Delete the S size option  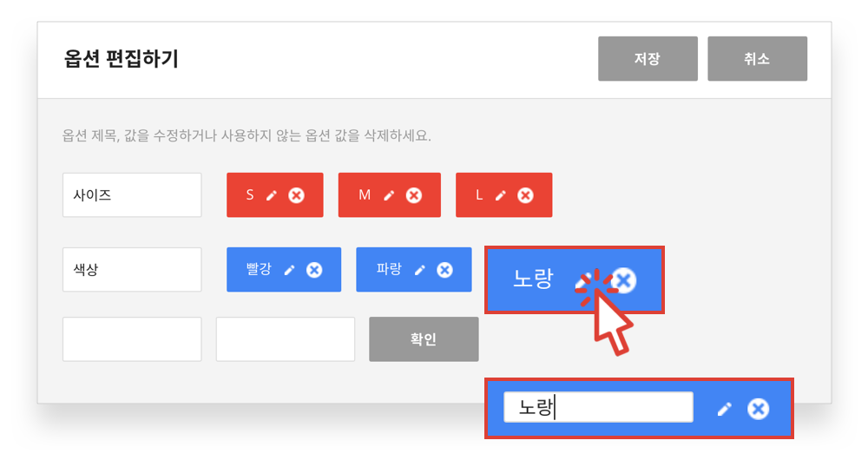pos(296,195)
